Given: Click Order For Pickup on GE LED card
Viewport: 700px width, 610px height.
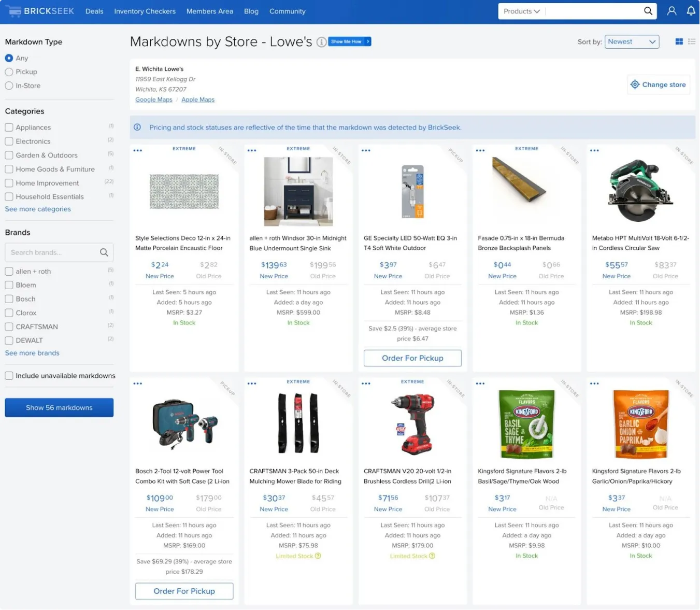Looking at the screenshot, I should [412, 358].
